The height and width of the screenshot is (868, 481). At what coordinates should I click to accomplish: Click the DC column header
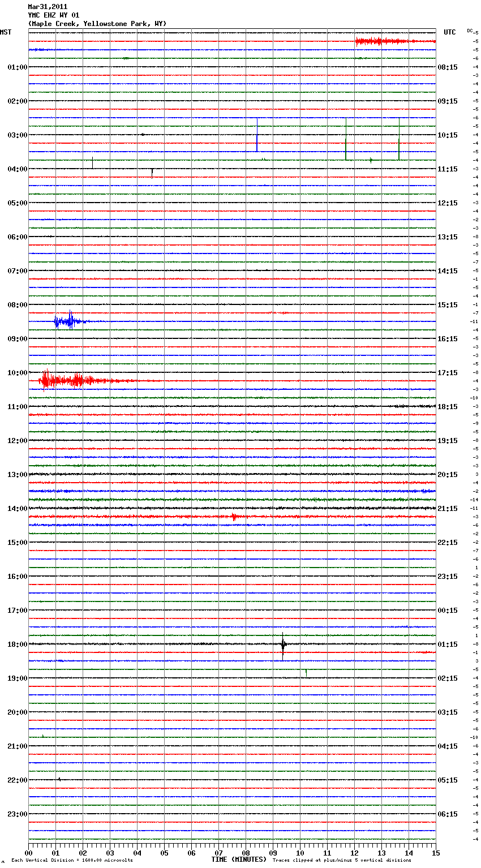470,31
